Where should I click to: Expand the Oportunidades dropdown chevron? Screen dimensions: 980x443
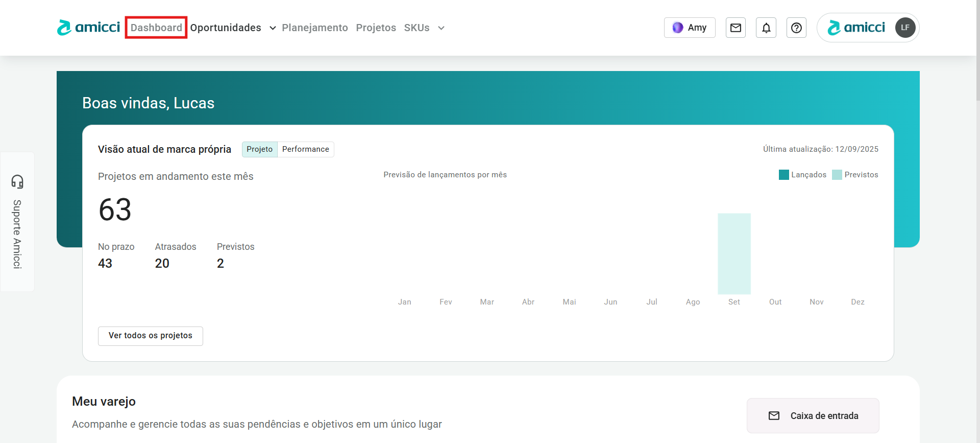(273, 28)
